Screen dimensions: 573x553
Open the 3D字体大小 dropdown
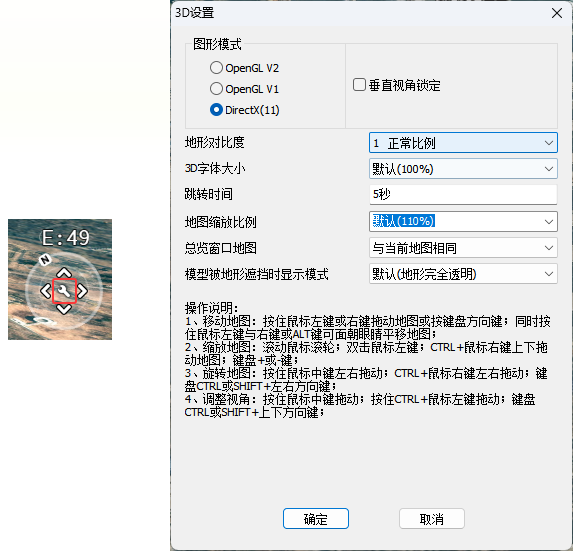point(463,168)
